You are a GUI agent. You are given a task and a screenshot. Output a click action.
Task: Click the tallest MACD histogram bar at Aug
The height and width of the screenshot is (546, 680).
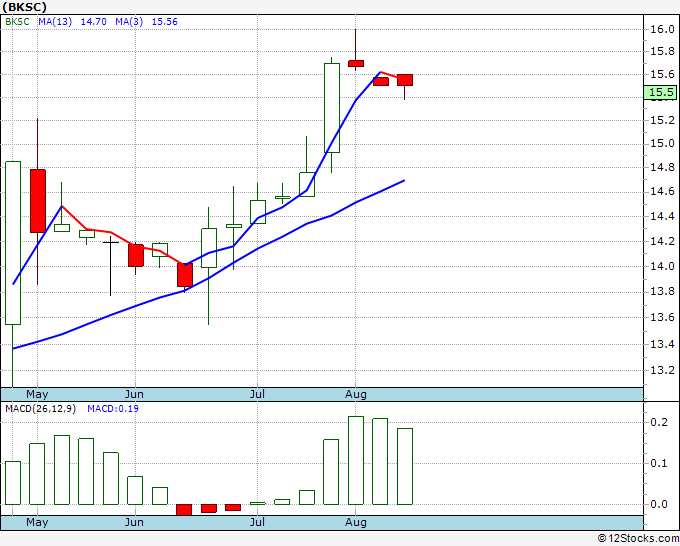[x=356, y=461]
